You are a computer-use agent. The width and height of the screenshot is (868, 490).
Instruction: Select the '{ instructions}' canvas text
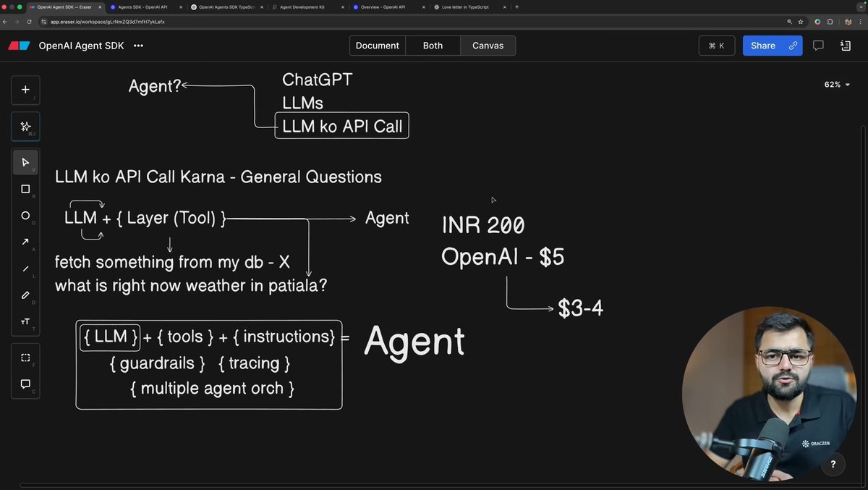click(284, 337)
